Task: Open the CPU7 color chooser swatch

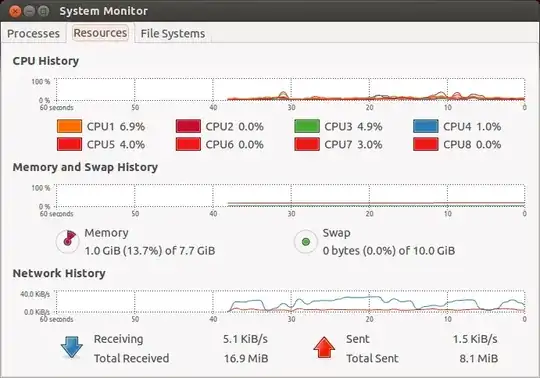Action: 307,144
